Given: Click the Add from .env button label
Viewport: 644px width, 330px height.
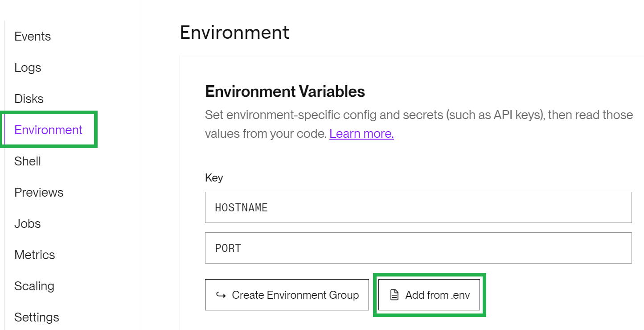Looking at the screenshot, I should tap(437, 295).
